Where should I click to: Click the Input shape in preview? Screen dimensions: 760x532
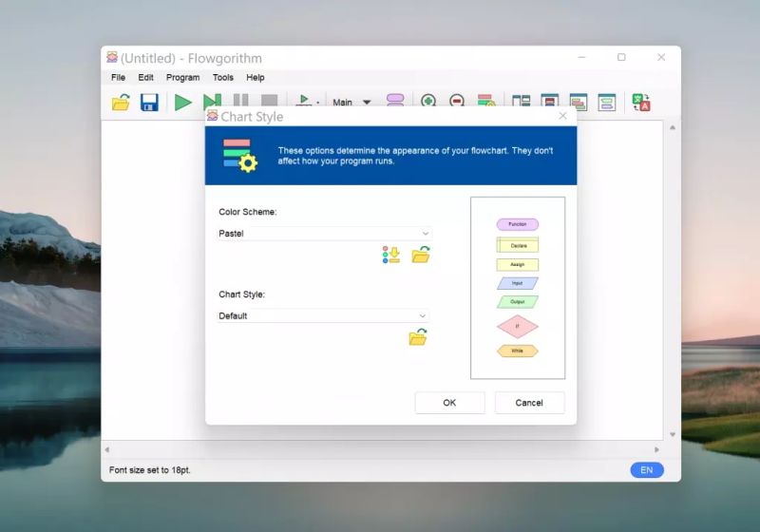click(x=517, y=283)
